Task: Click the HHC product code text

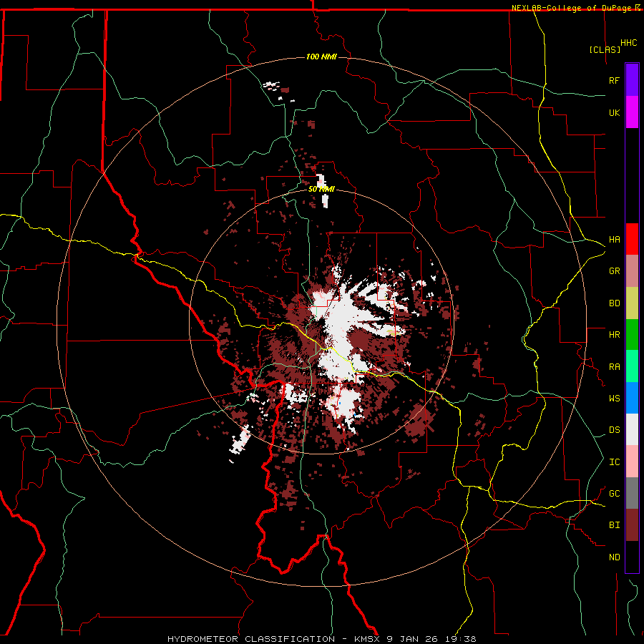Action: point(628,43)
